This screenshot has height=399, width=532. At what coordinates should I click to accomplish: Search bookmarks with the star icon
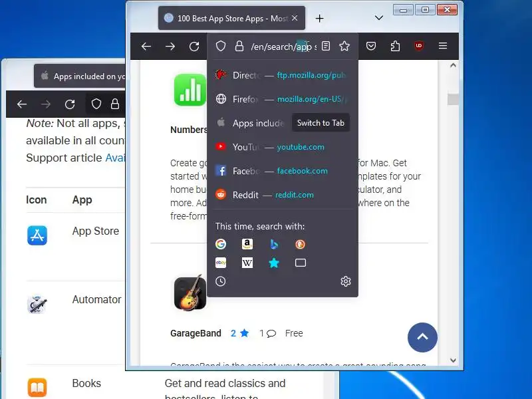coord(274,263)
